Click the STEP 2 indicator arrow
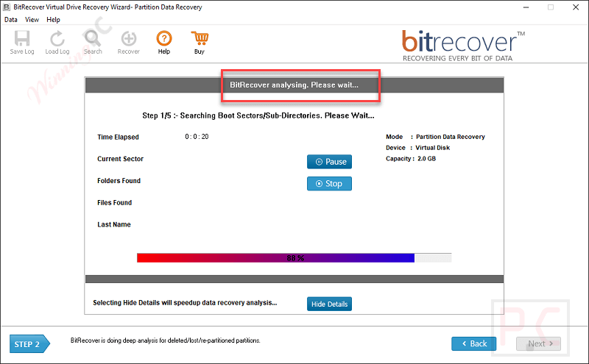The height and width of the screenshot is (364, 589). (x=29, y=343)
